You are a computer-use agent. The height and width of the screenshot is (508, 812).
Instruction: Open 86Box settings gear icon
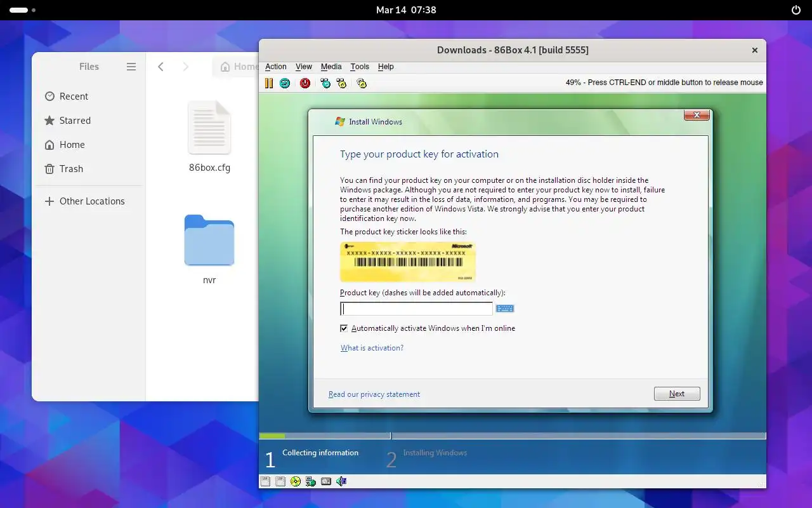click(362, 83)
